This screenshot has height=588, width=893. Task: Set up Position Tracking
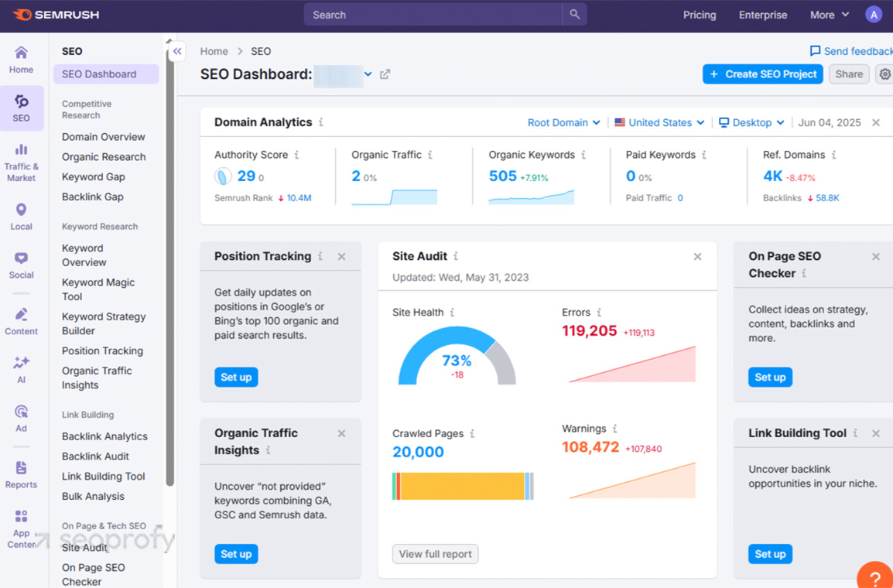(236, 377)
